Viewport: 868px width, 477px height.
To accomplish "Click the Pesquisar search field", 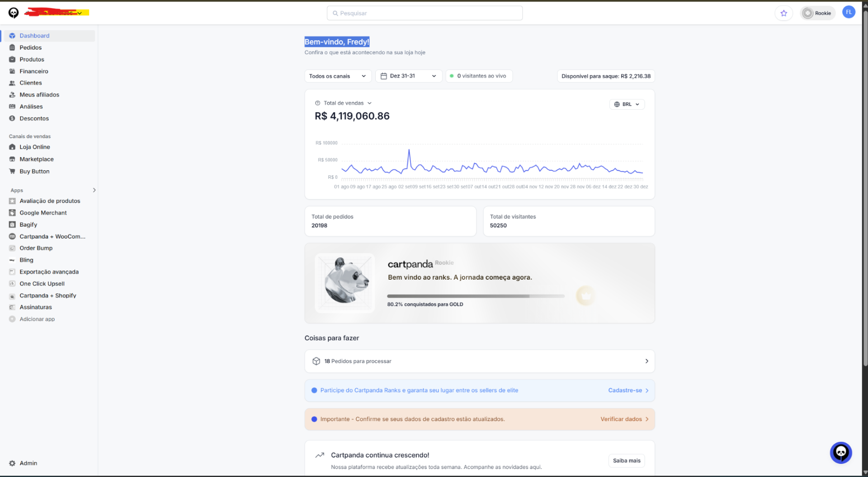I will click(425, 13).
